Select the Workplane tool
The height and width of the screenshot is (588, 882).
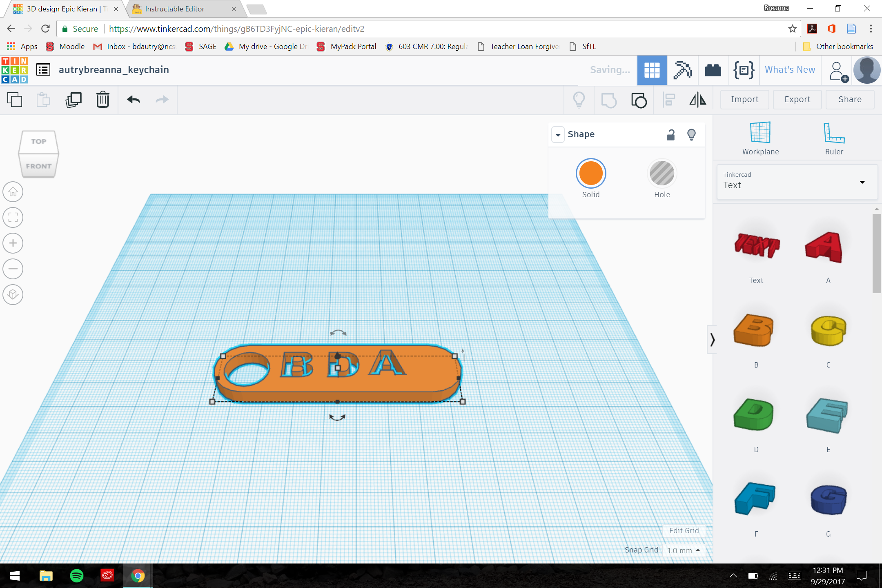(x=759, y=137)
